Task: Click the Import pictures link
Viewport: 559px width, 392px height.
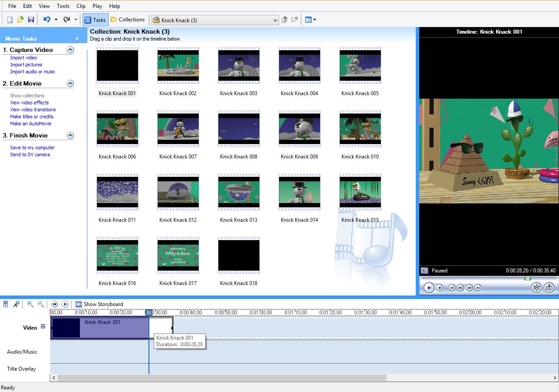Action: [x=26, y=65]
